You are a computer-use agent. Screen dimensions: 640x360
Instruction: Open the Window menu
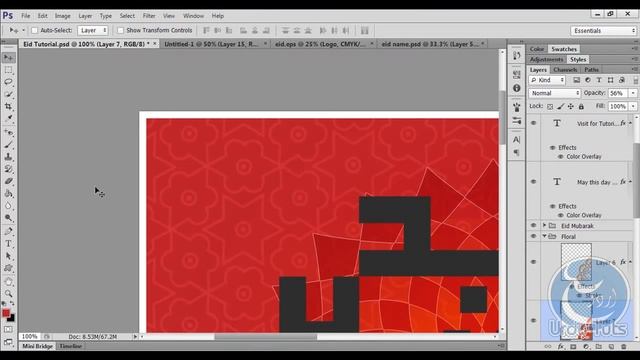[193, 16]
